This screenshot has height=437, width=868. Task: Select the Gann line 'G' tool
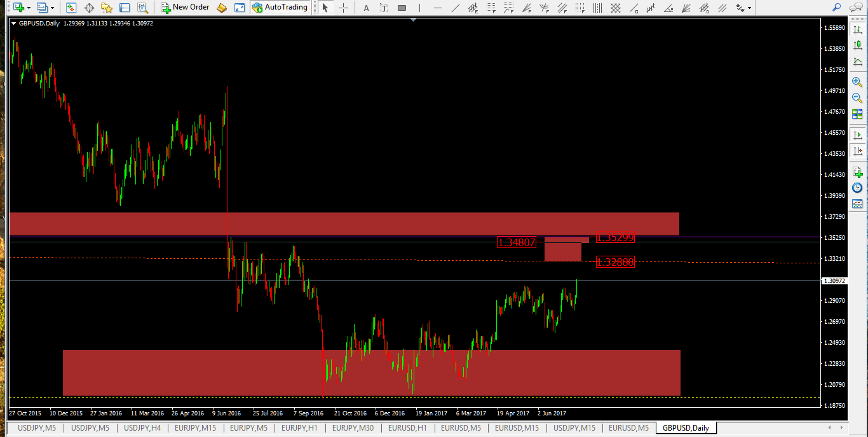[633, 8]
